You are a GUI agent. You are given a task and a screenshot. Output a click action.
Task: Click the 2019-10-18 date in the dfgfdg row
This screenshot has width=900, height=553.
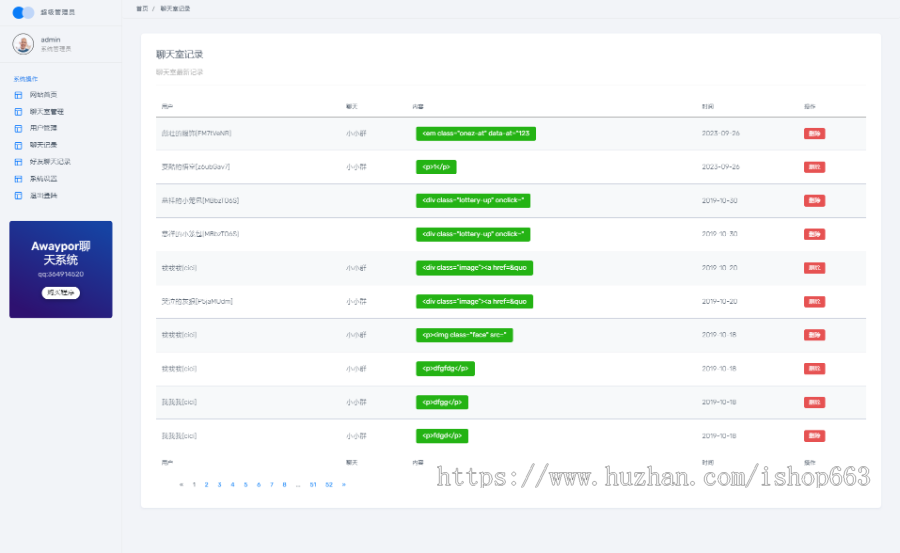coord(719,369)
